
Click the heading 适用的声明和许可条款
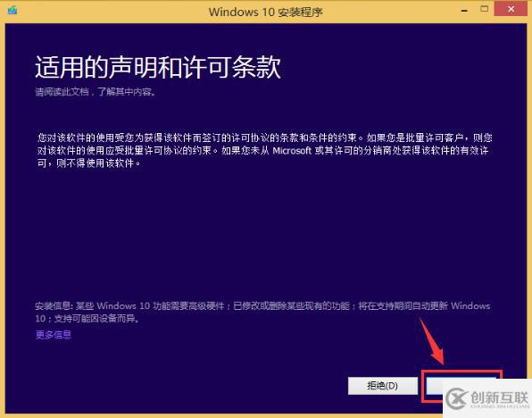tap(158, 67)
